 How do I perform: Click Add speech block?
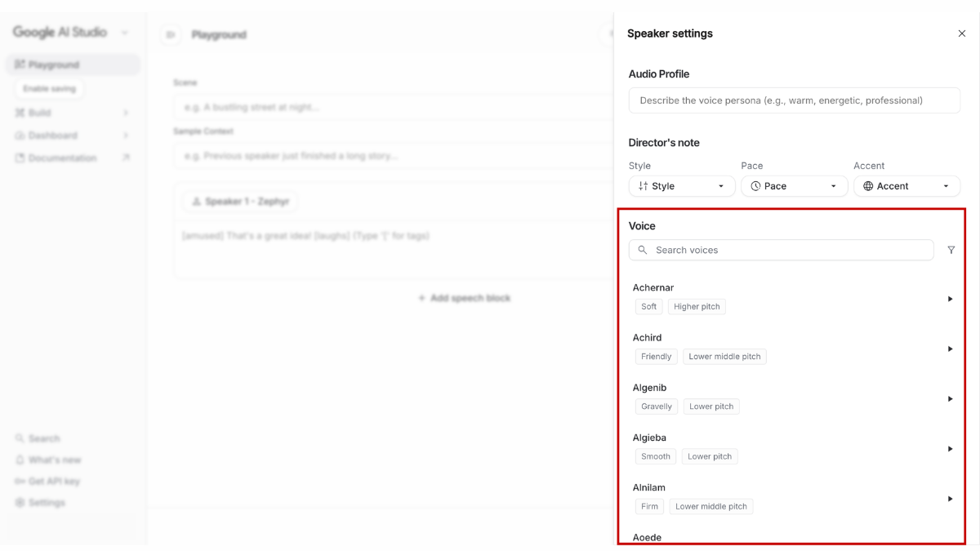(464, 298)
